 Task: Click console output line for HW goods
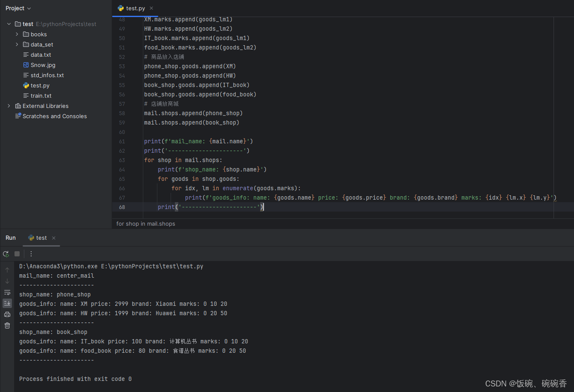point(123,313)
